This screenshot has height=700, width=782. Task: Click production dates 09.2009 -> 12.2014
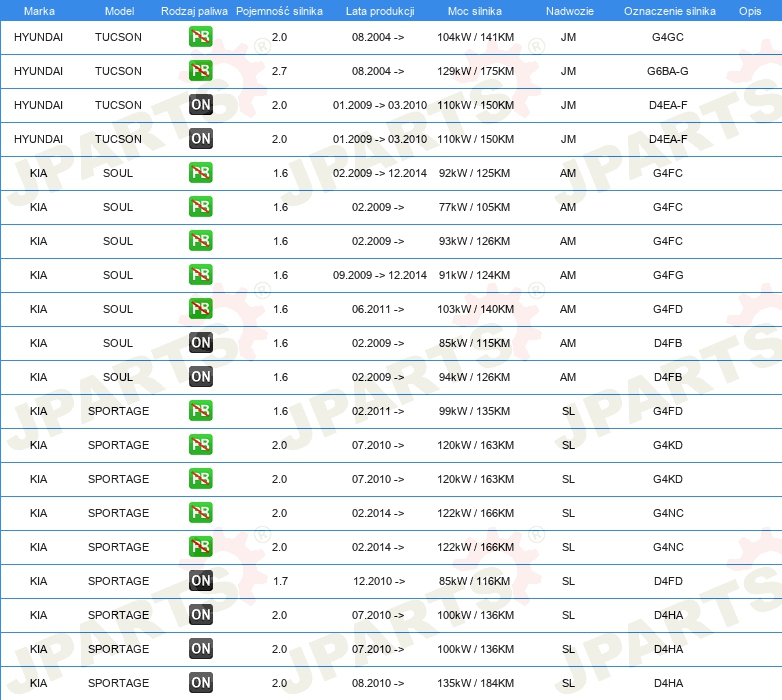point(380,275)
